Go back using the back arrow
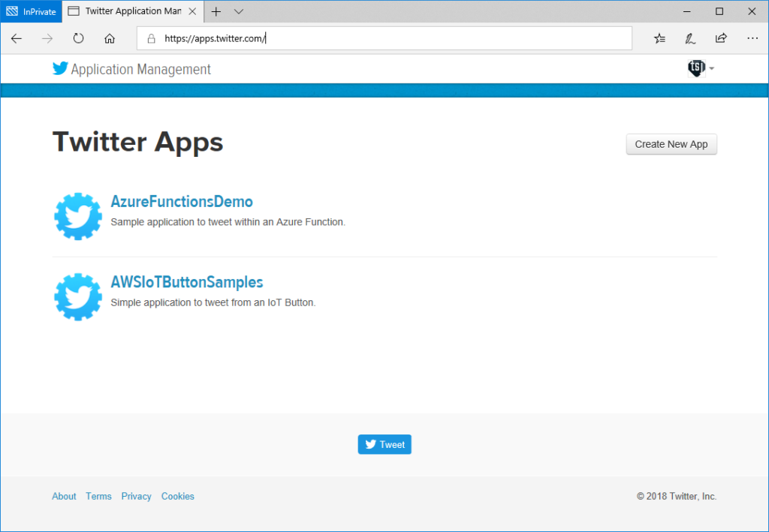The image size is (769, 532). coord(17,38)
